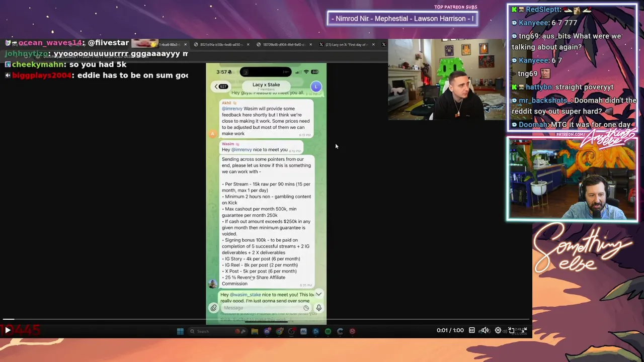Screen dimensions: 644x362
Task: Open OBS Studio from the taskbar
Action: pos(291,331)
